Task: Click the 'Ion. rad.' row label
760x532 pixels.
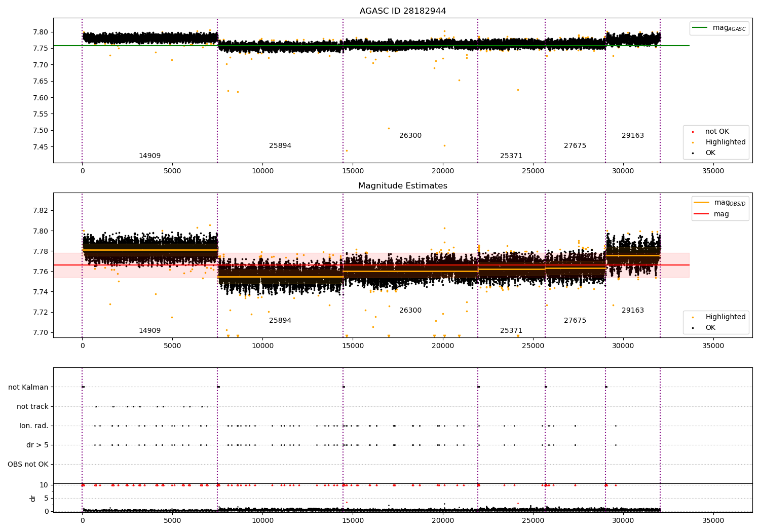Action: click(x=34, y=426)
